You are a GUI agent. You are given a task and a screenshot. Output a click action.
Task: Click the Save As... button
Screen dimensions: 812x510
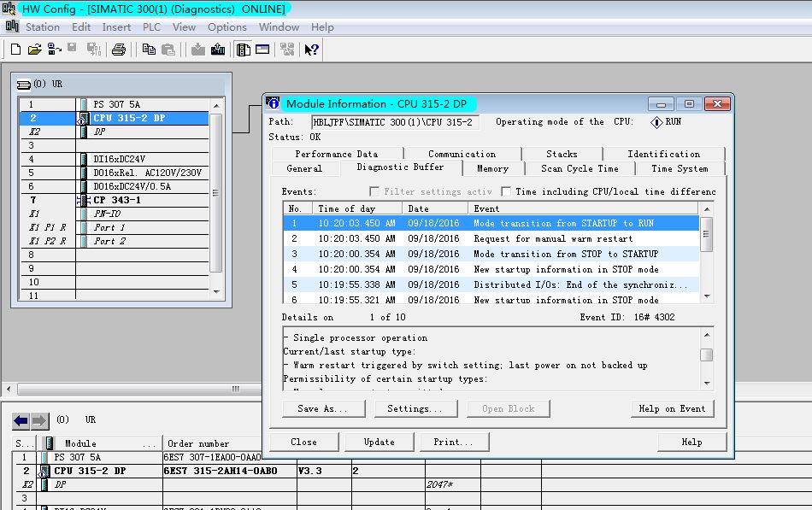[x=323, y=408]
